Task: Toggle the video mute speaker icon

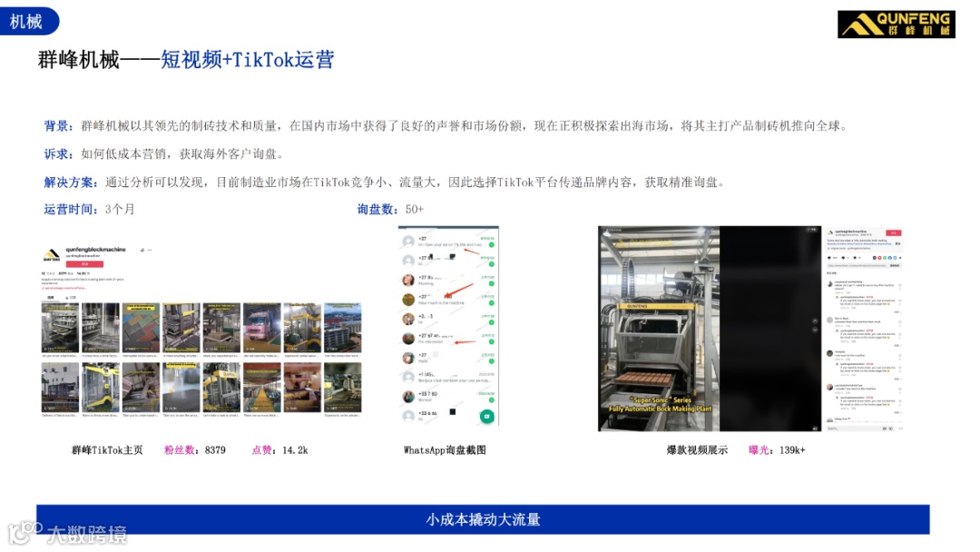Action: [814, 429]
